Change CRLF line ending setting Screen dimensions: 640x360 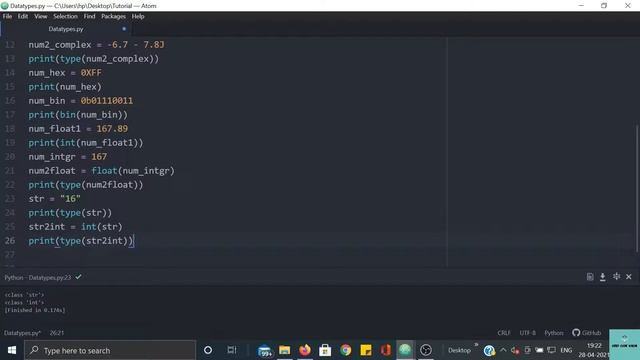[504, 333]
